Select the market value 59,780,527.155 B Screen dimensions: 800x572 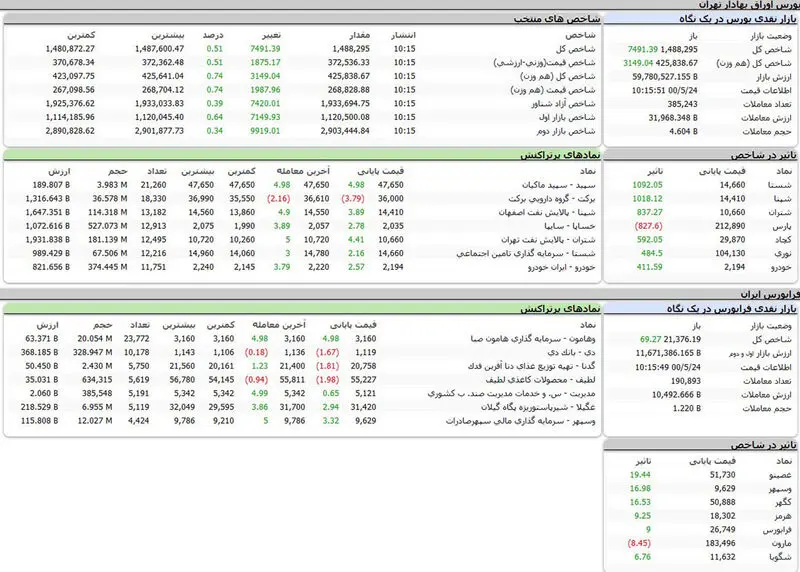click(665, 77)
